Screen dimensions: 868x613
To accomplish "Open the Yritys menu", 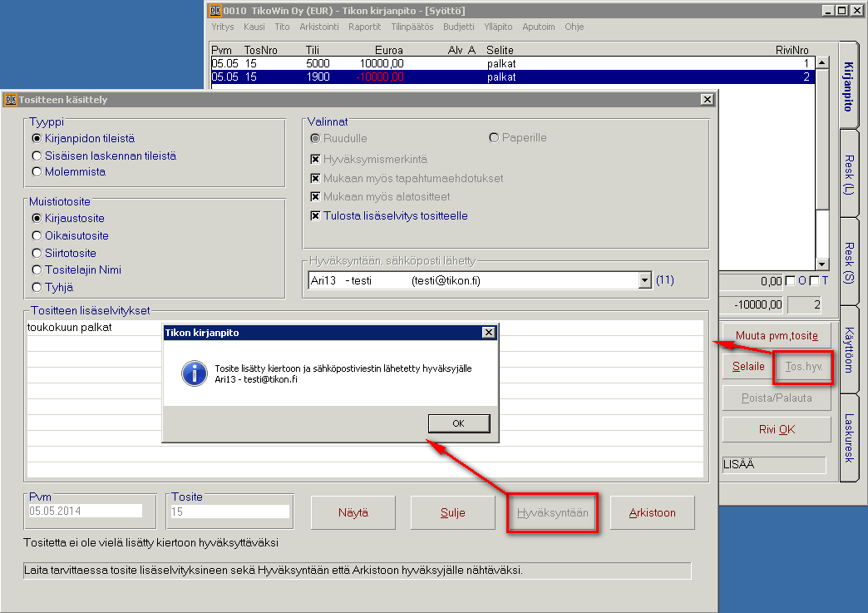I will (223, 27).
